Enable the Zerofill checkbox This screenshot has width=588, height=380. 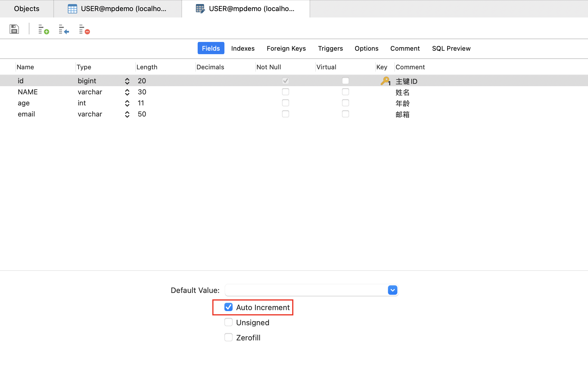pos(229,337)
